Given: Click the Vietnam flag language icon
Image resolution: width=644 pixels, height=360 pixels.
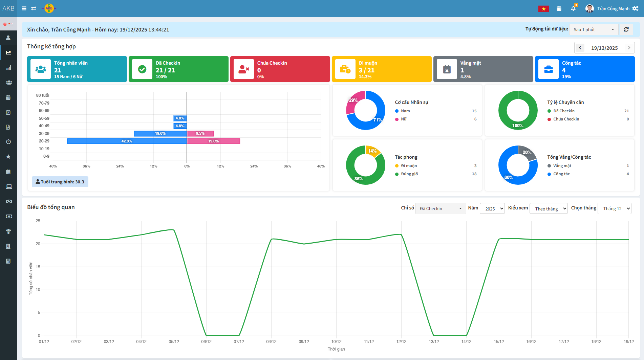Looking at the screenshot, I should (x=543, y=9).
